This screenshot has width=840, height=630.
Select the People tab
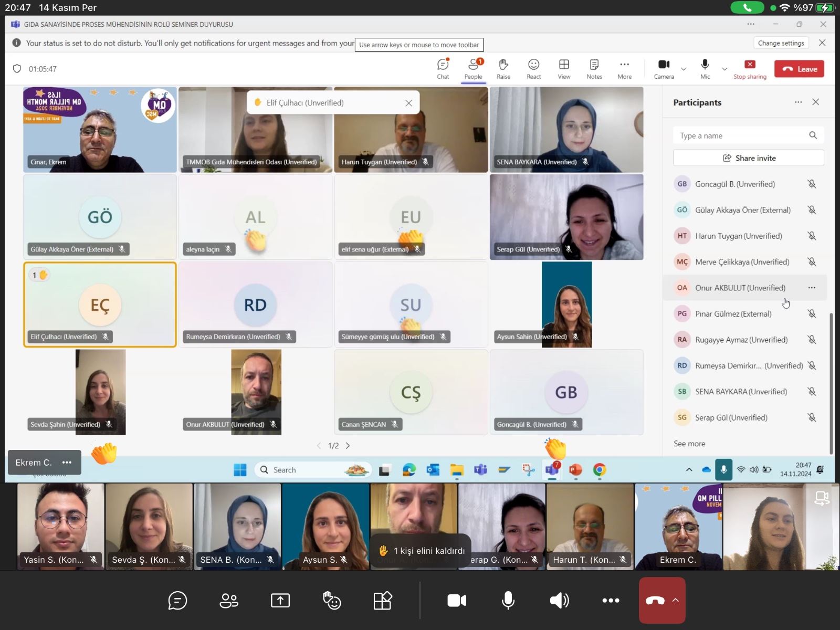pos(473,68)
